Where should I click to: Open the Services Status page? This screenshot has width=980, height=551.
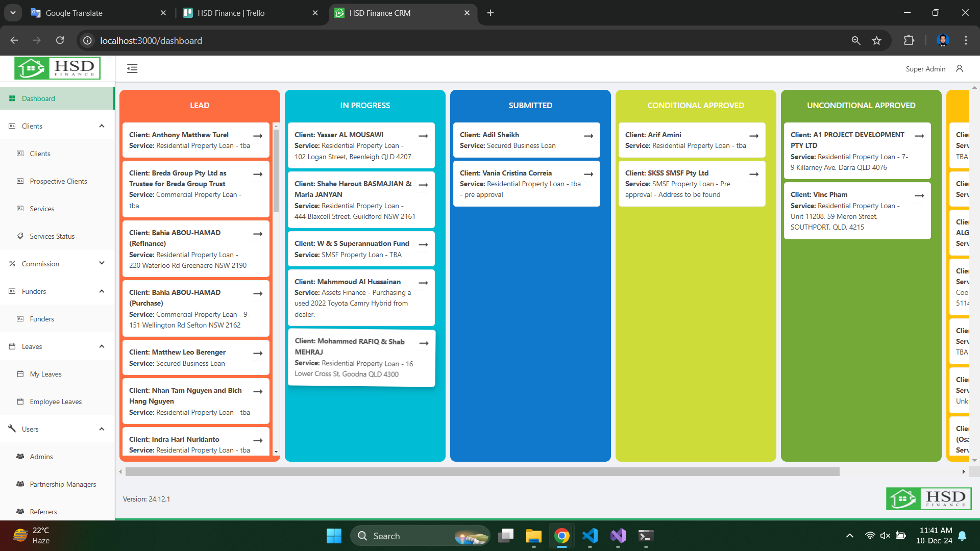[x=52, y=236]
